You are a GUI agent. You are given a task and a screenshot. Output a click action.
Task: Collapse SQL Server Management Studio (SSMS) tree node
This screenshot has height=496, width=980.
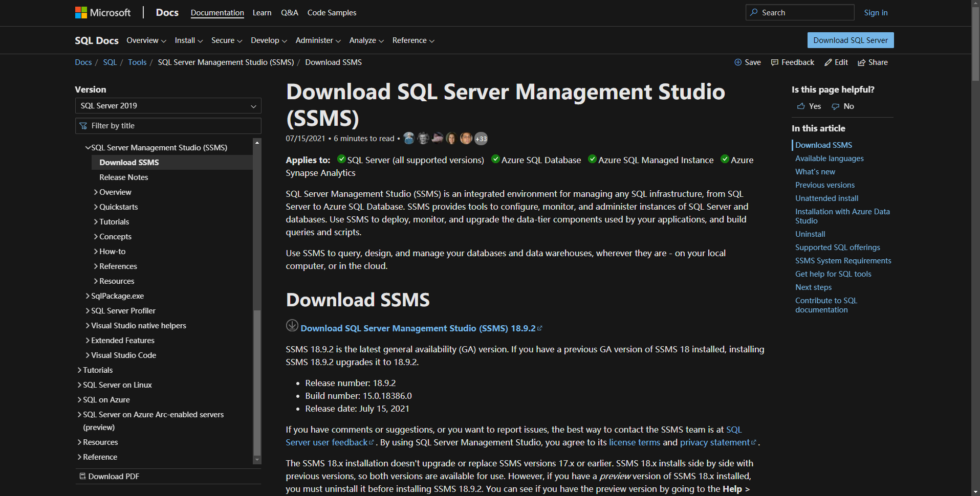(88, 147)
